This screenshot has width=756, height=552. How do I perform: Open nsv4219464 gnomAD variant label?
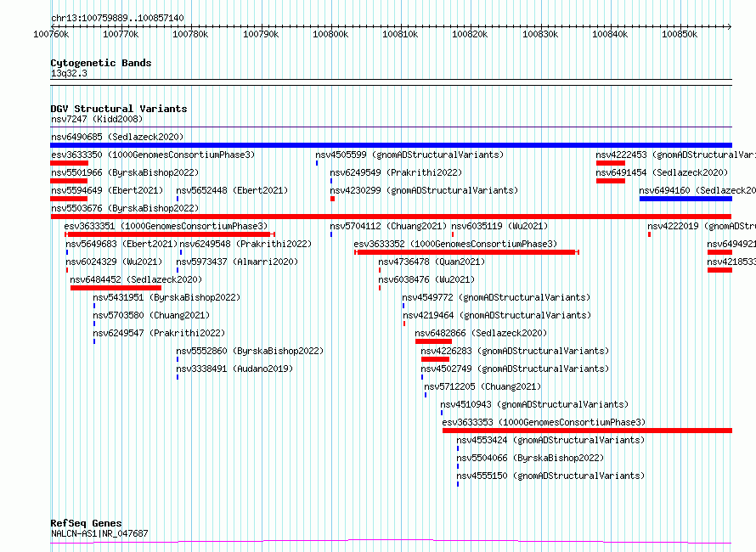(x=497, y=315)
